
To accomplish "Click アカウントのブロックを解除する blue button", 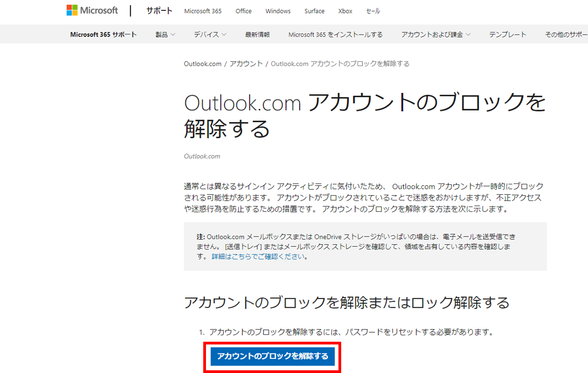I will (273, 357).
